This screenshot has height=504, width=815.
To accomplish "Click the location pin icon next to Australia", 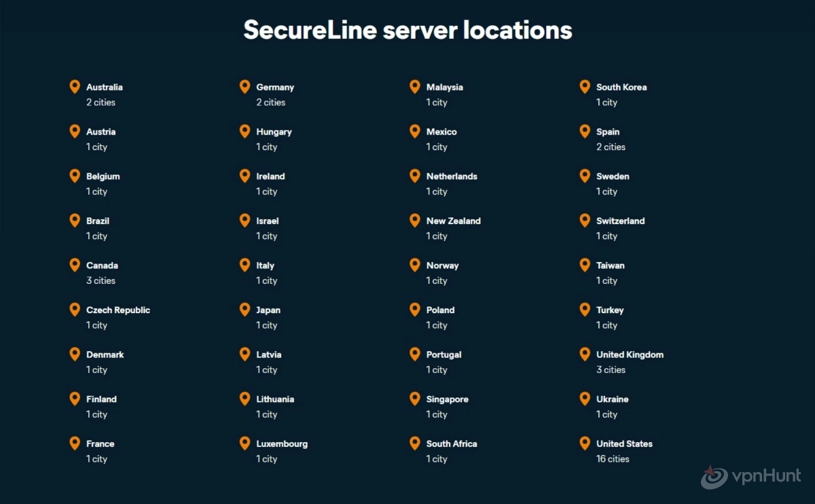I will (x=75, y=87).
